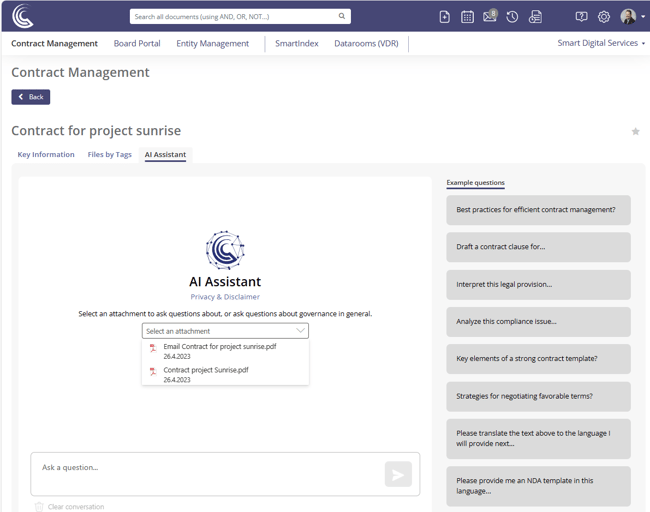Focus the global document search box
650x512 pixels.
tap(240, 17)
